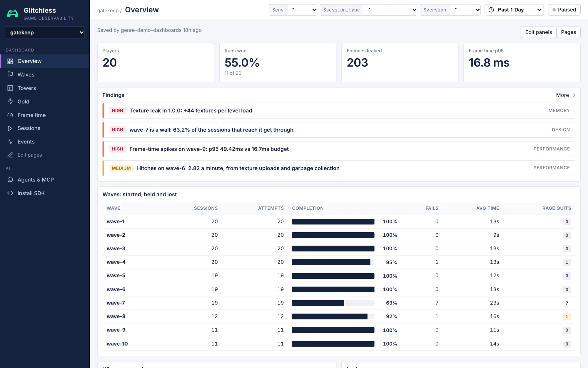Click the Runs won 55.0% card
Screen dimensions: 588x368
[278, 62]
